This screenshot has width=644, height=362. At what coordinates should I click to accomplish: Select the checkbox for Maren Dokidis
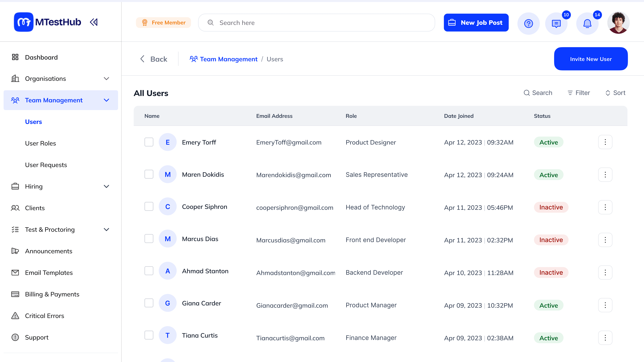(149, 174)
